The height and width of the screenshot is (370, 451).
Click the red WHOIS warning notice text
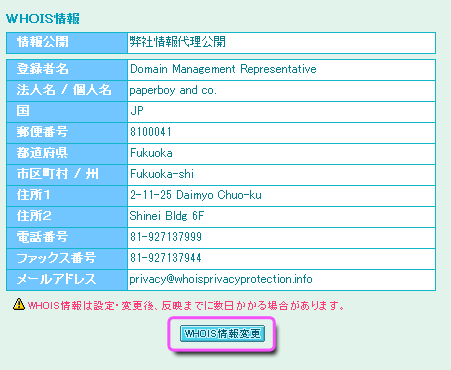click(x=187, y=305)
